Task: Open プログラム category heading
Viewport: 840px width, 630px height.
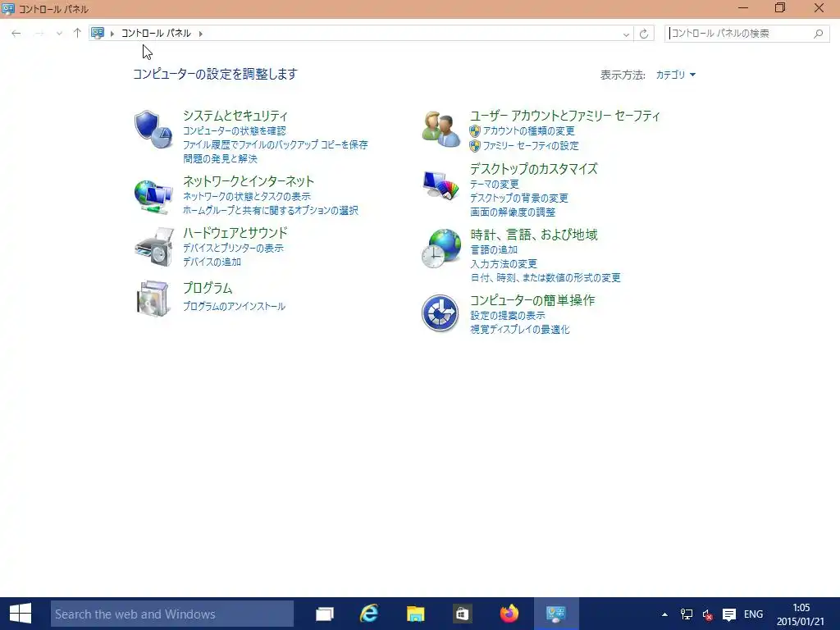Action: tap(208, 288)
